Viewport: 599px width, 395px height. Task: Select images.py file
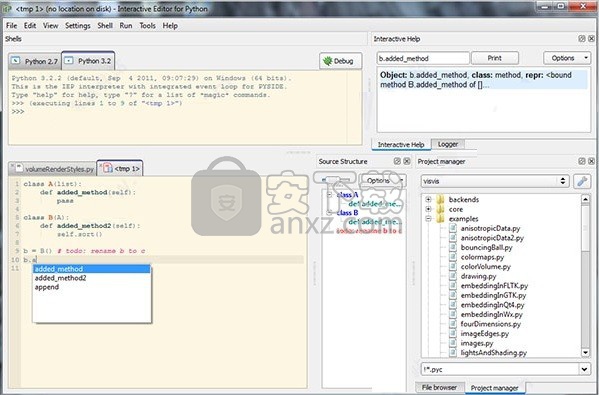coord(477,343)
